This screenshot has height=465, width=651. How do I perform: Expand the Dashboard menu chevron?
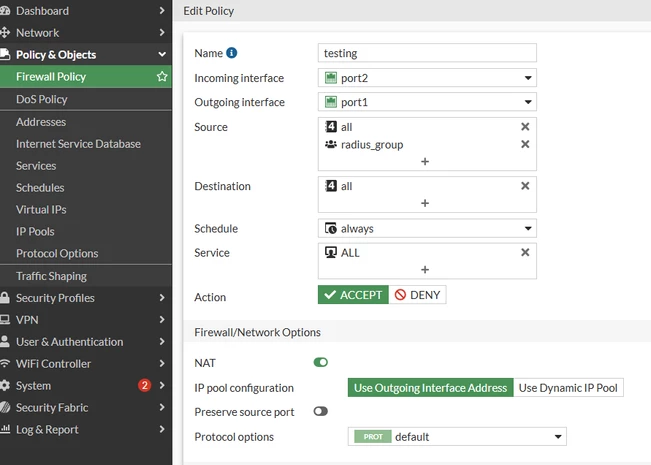162,11
